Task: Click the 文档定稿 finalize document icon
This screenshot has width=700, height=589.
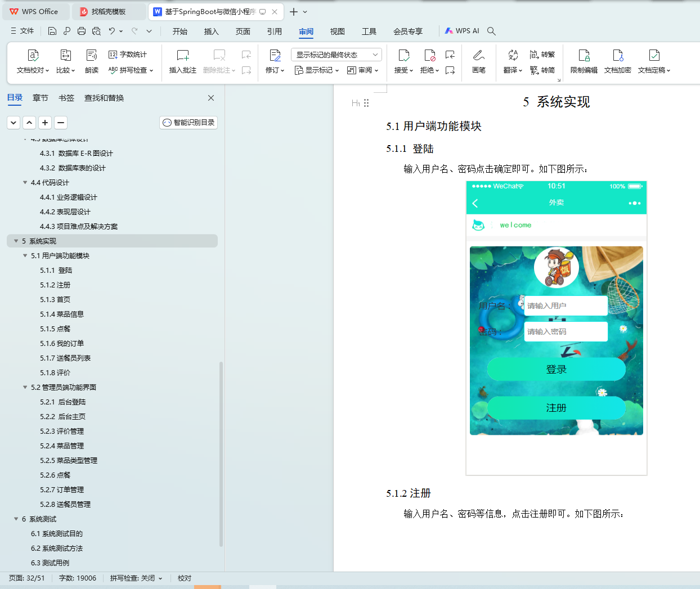Action: pyautogui.click(x=654, y=55)
